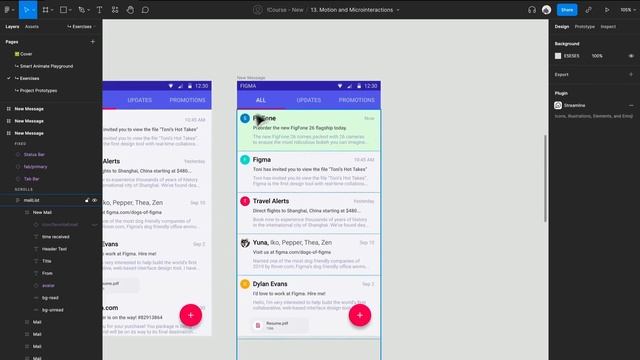Open Frame tool options dropdown arrow

[x=52, y=10]
